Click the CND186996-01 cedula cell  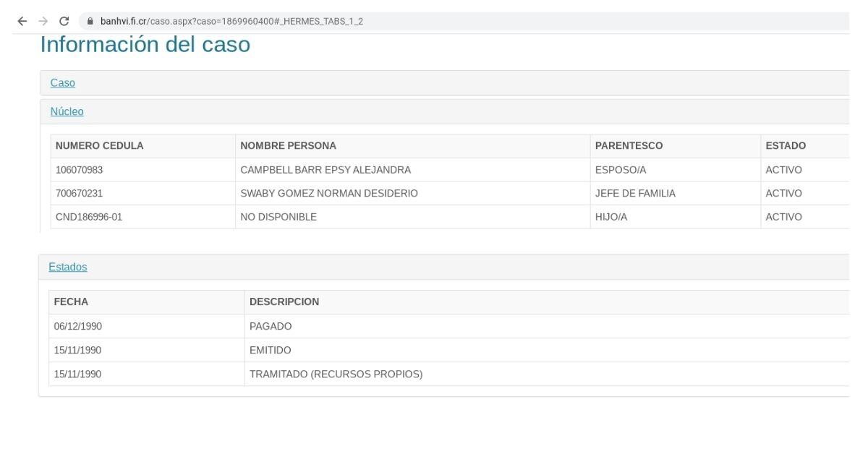(88, 217)
